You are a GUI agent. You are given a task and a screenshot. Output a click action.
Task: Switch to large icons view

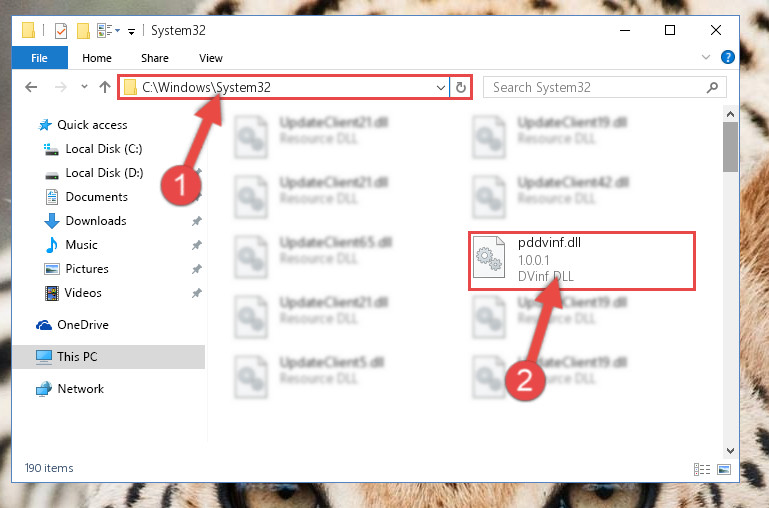point(724,469)
